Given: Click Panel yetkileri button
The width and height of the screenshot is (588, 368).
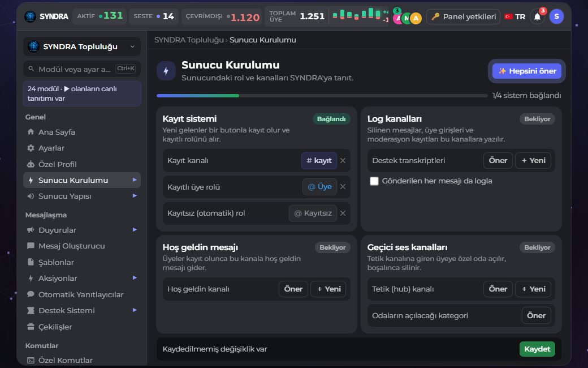Looking at the screenshot, I should tap(463, 16).
